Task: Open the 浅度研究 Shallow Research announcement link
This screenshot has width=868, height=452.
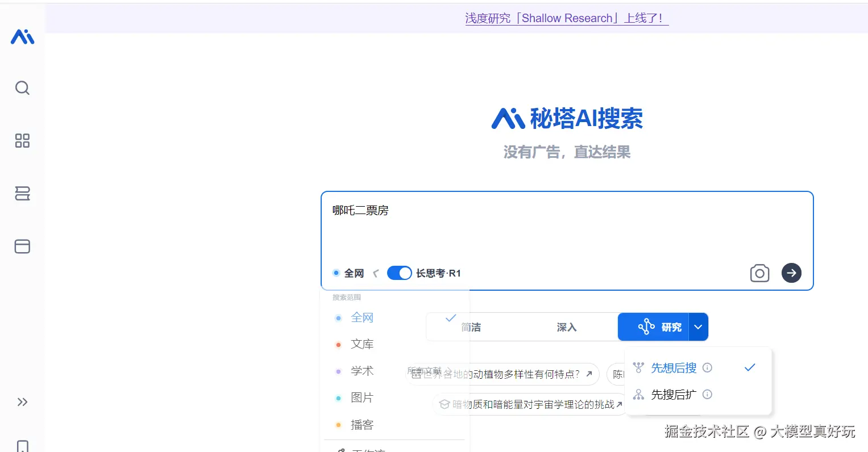Action: (x=566, y=18)
